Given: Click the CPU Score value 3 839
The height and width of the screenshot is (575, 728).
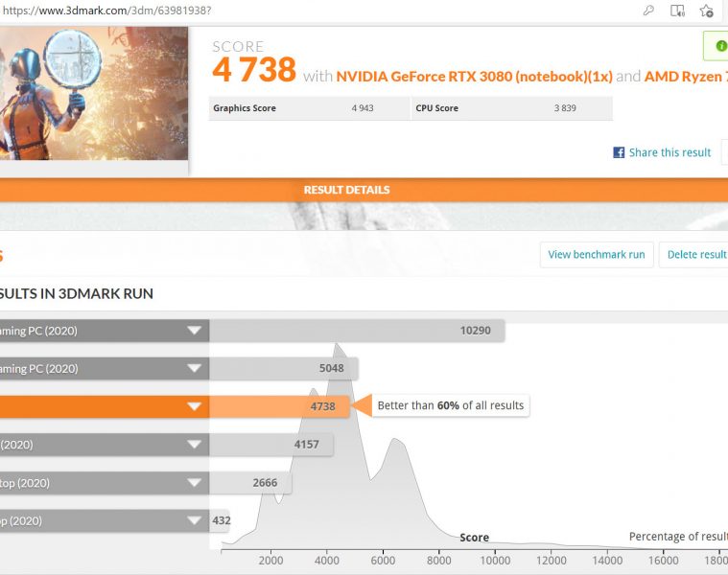Looking at the screenshot, I should click(565, 108).
